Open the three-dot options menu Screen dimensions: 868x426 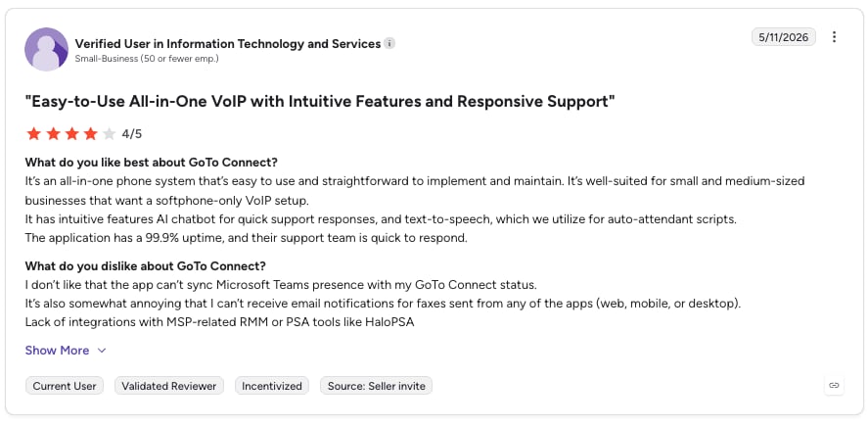(x=834, y=37)
